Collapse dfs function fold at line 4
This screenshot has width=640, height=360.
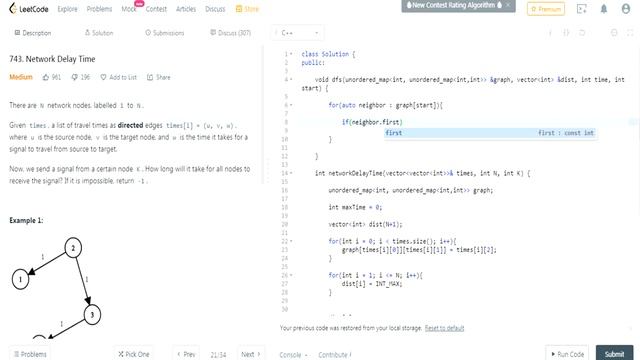point(291,79)
